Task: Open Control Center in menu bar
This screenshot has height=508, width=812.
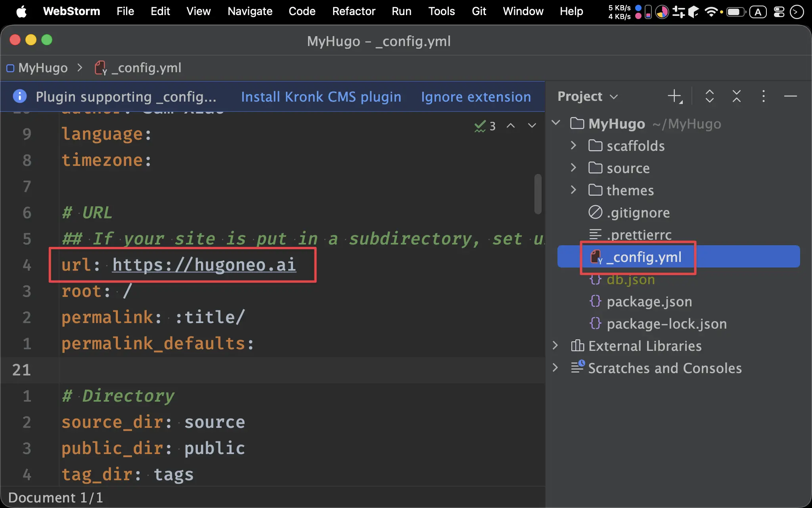Action: (779, 12)
